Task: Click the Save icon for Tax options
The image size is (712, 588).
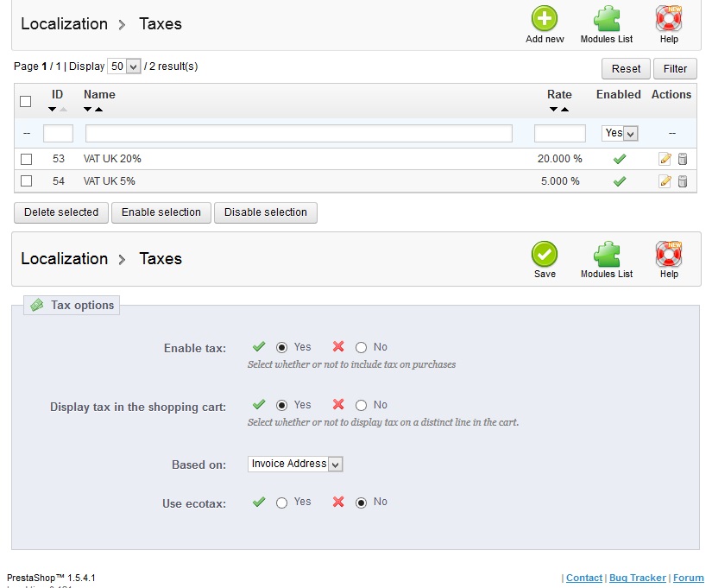Action: pyautogui.click(x=545, y=254)
